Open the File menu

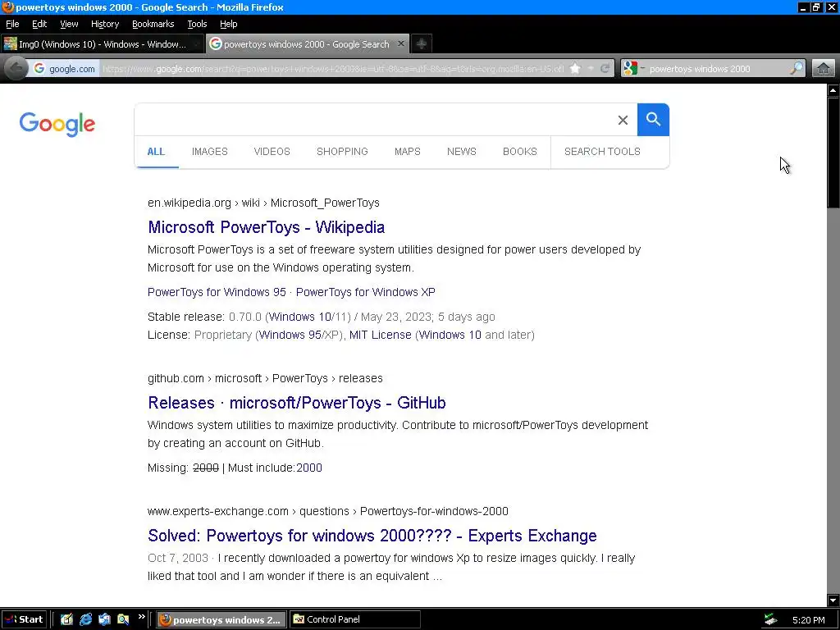click(12, 24)
